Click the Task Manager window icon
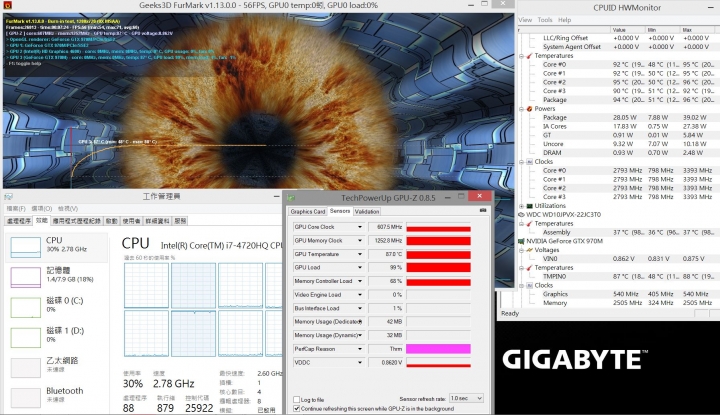 8,196
